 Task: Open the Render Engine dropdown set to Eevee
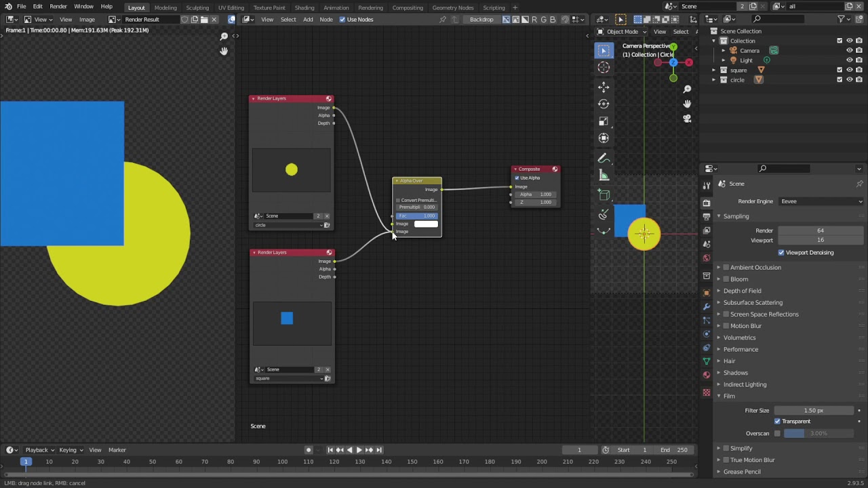pos(821,201)
